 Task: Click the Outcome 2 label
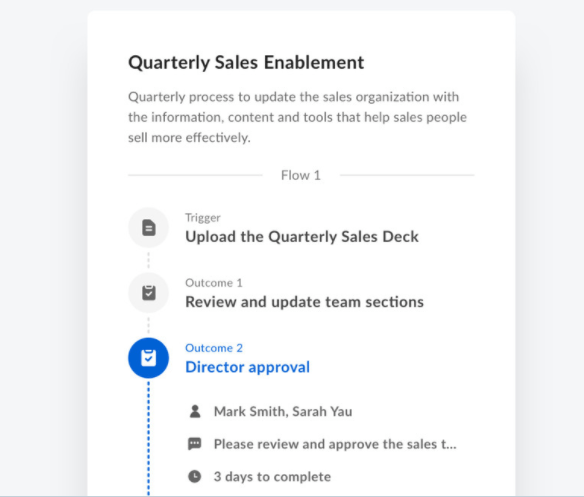coord(214,348)
